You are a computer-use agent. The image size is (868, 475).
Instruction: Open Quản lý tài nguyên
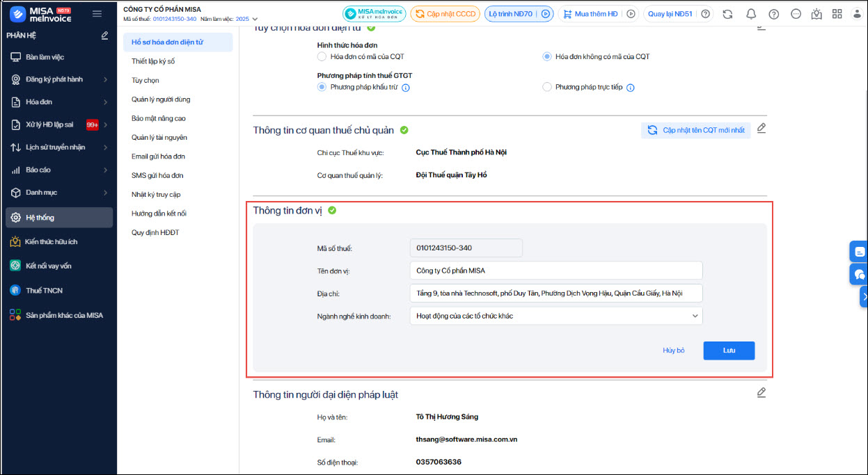point(159,137)
